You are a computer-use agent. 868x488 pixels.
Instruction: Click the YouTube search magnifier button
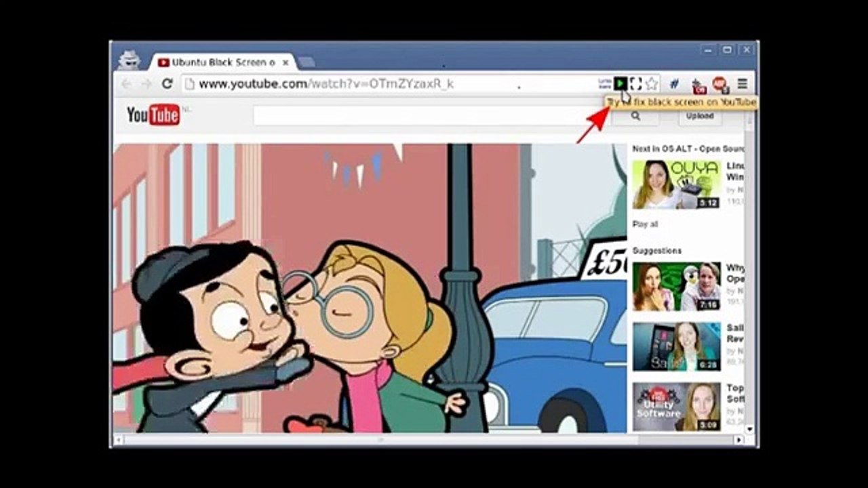point(635,116)
